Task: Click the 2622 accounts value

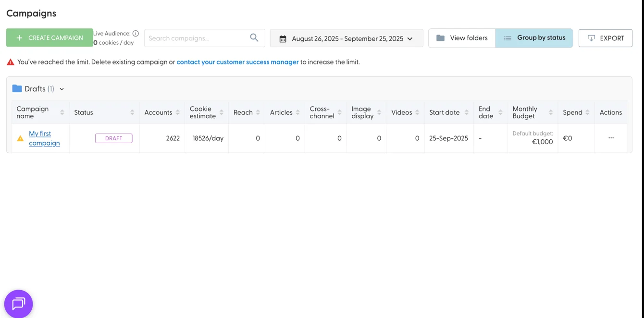Action: point(173,138)
